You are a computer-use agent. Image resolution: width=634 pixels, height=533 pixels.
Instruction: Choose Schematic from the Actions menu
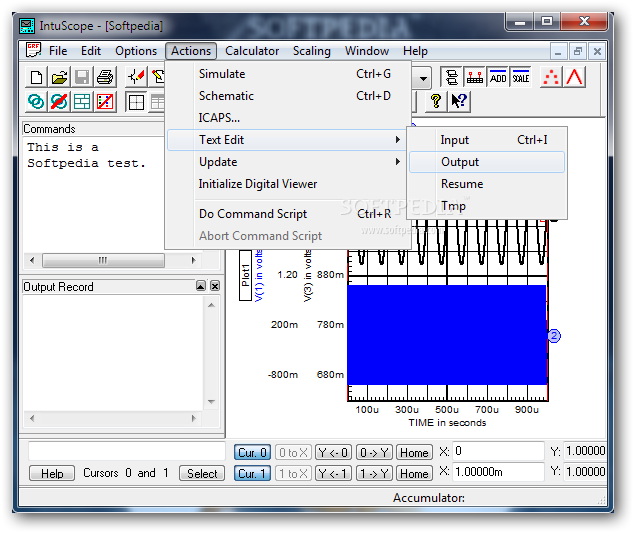(289, 96)
